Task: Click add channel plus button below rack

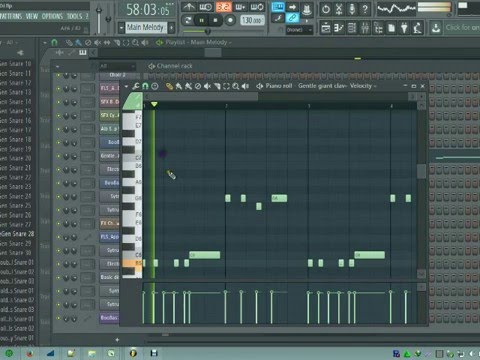Action: pos(117,340)
